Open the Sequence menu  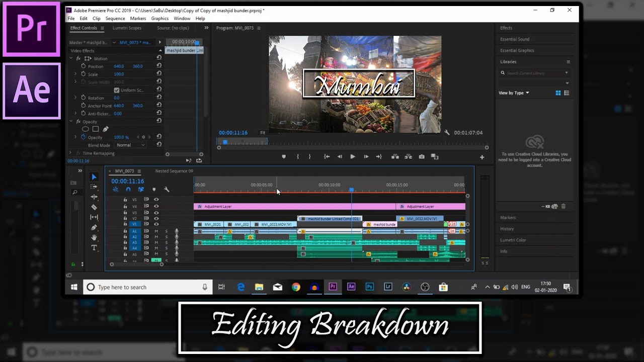(x=115, y=19)
